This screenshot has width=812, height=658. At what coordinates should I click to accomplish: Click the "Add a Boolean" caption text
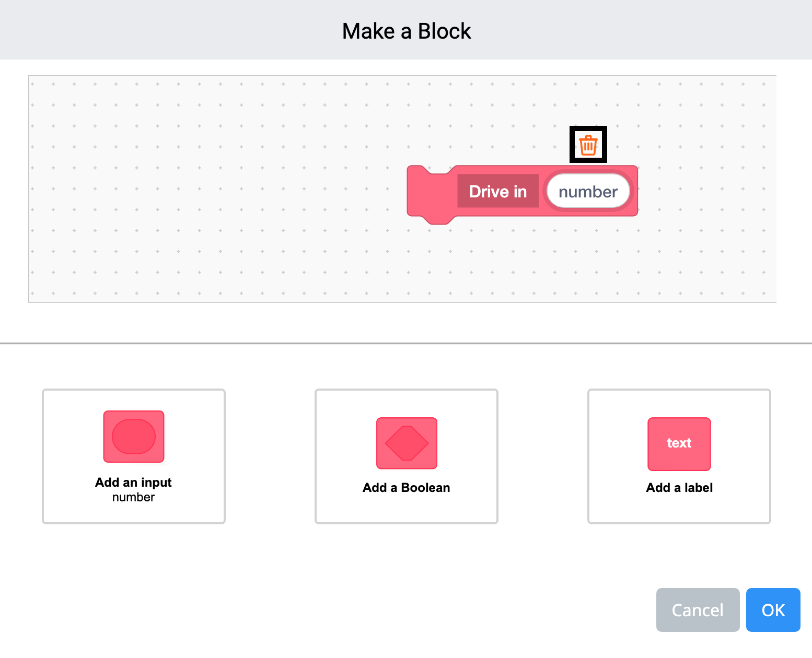[x=406, y=487]
